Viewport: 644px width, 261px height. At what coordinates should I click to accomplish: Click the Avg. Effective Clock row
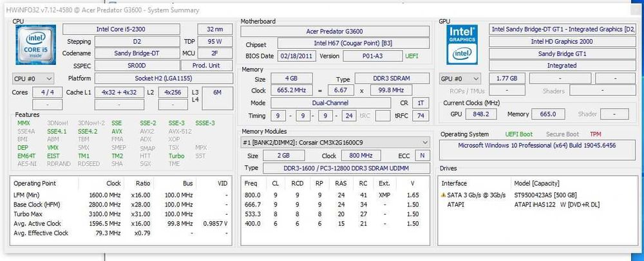point(120,233)
